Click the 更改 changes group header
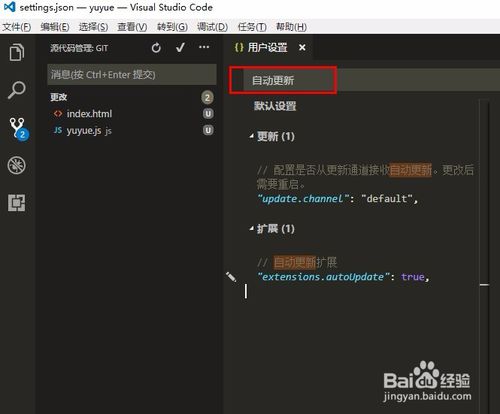Image resolution: width=500 pixels, height=414 pixels. click(59, 97)
